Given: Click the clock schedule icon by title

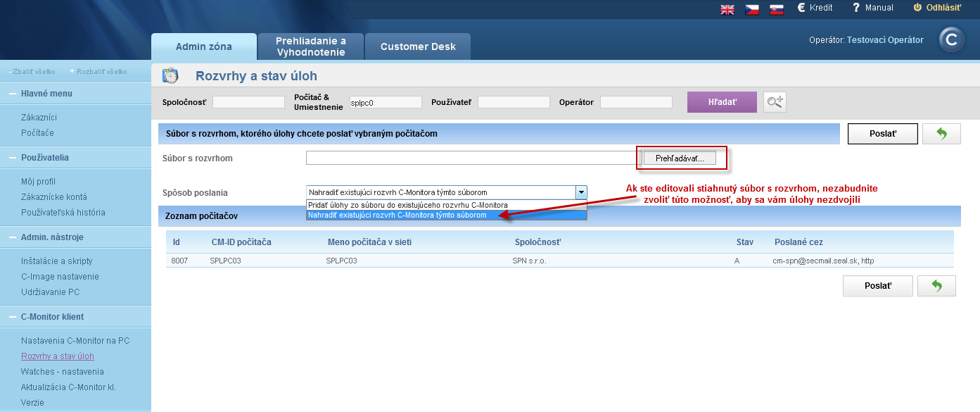Looking at the screenshot, I should pos(170,75).
